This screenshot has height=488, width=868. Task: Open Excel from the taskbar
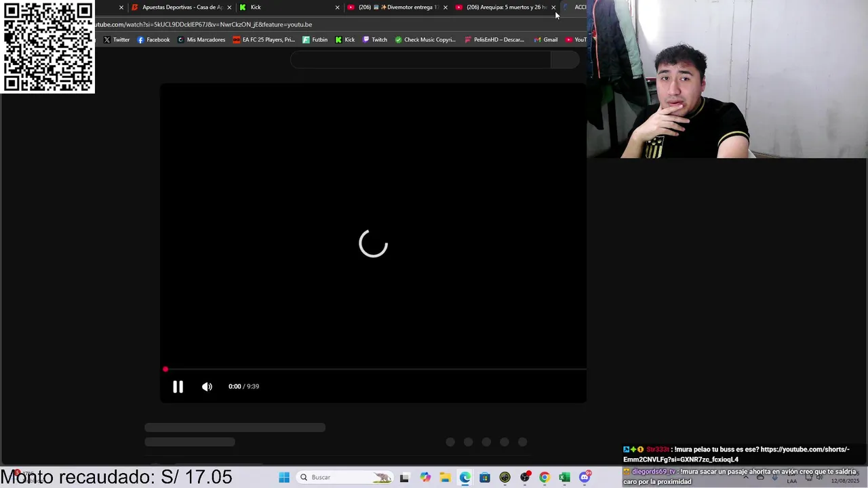pyautogui.click(x=564, y=478)
